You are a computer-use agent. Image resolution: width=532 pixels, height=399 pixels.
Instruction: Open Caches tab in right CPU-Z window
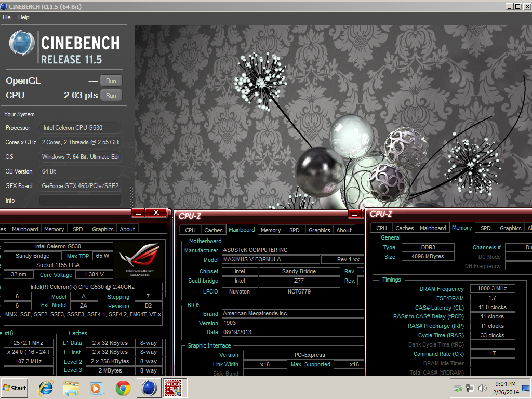404,228
